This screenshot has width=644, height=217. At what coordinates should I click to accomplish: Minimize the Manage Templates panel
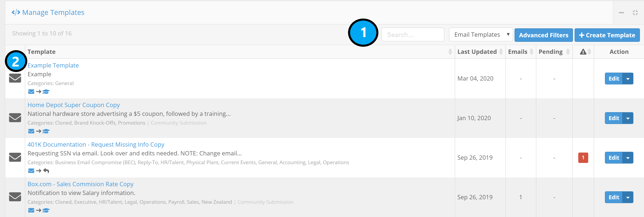(x=621, y=12)
